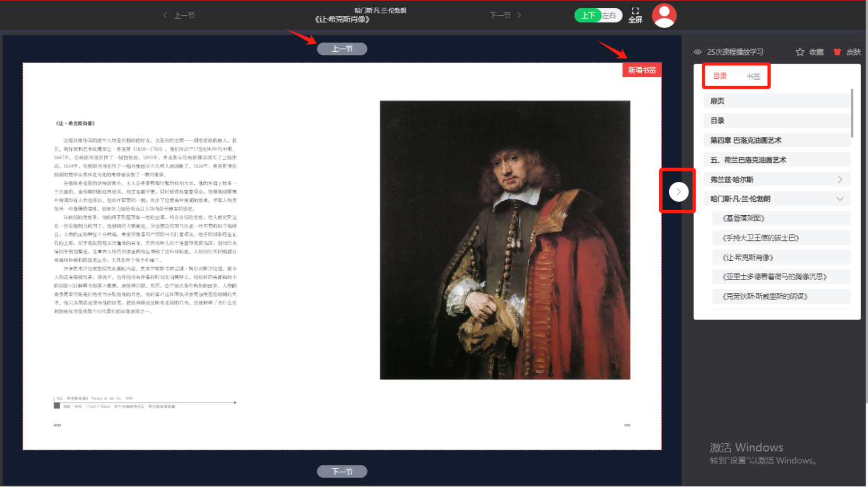
Task: Go to next page with round arrow button
Action: (678, 191)
